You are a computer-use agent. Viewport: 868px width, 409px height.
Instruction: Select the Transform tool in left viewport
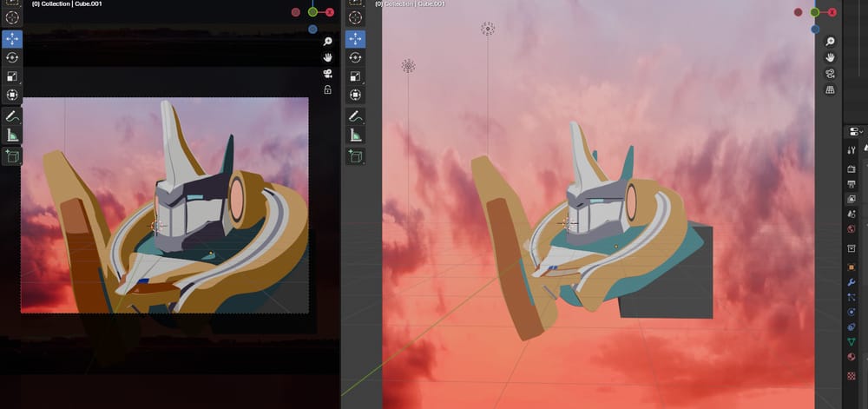point(12,95)
